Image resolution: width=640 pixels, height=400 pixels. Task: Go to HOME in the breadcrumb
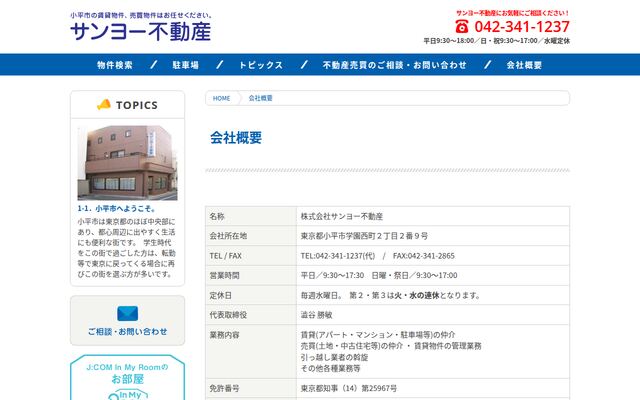pos(221,98)
